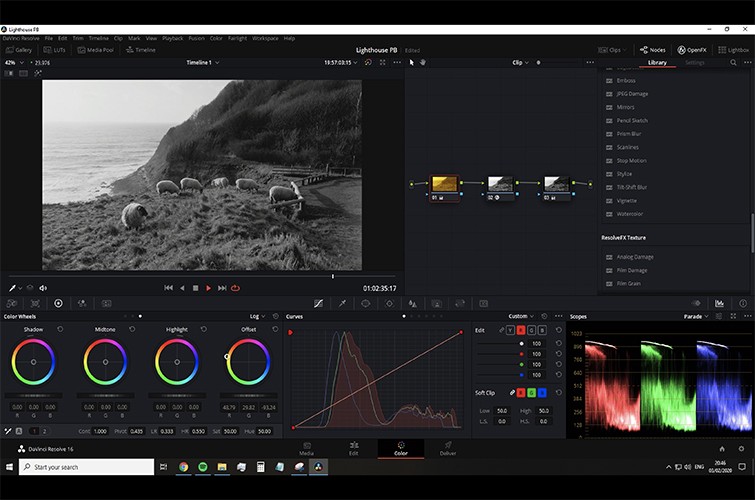The image size is (755, 500).
Task: Select the Qualifier eyedropper tool
Action: pyautogui.click(x=342, y=303)
